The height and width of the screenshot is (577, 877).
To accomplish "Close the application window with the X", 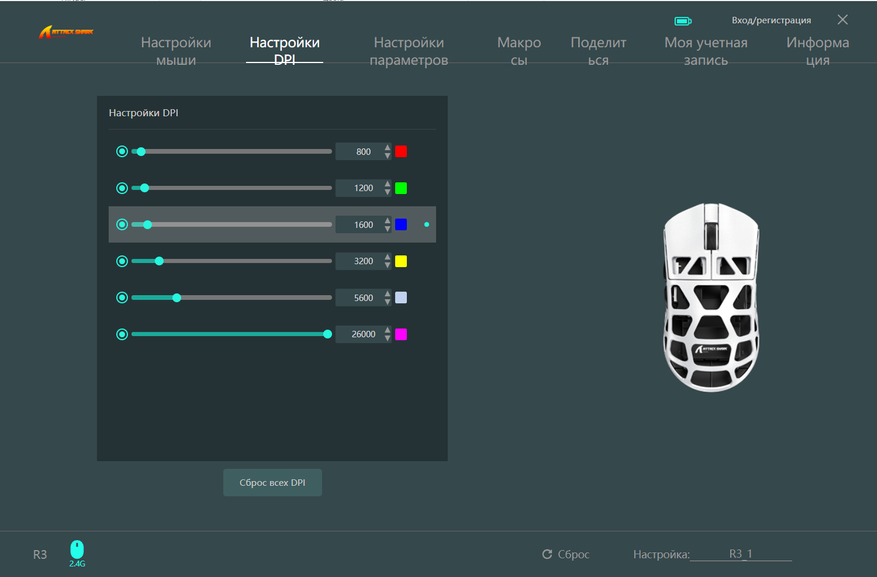I will (x=843, y=19).
